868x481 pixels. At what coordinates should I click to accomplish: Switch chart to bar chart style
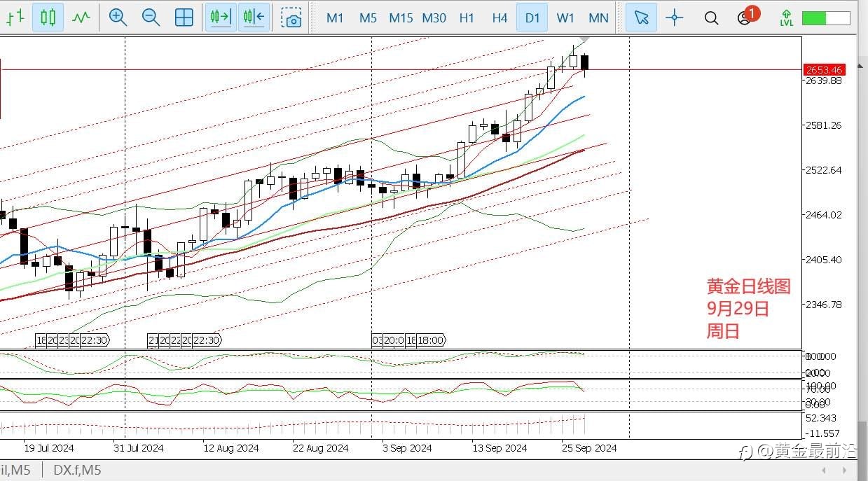coord(14,18)
